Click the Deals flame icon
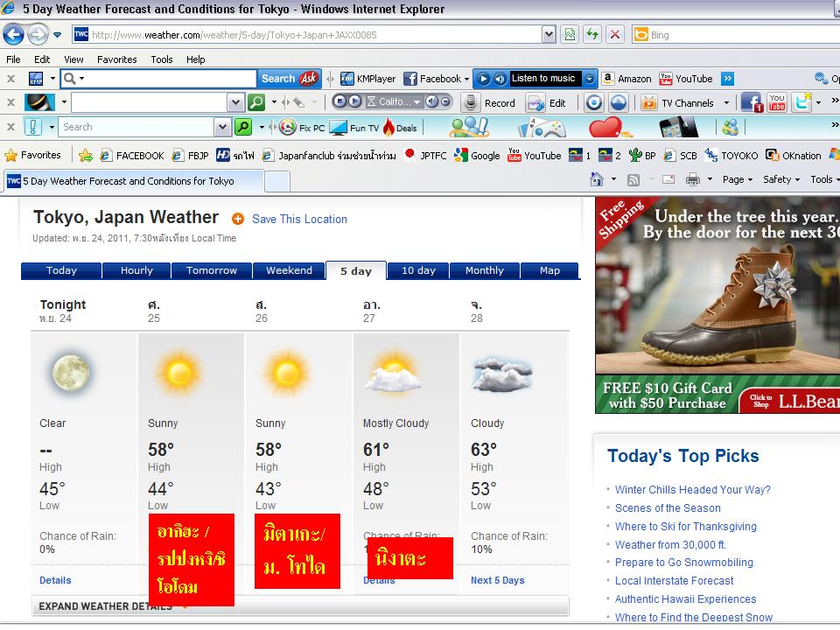The width and height of the screenshot is (840, 630). click(x=388, y=127)
